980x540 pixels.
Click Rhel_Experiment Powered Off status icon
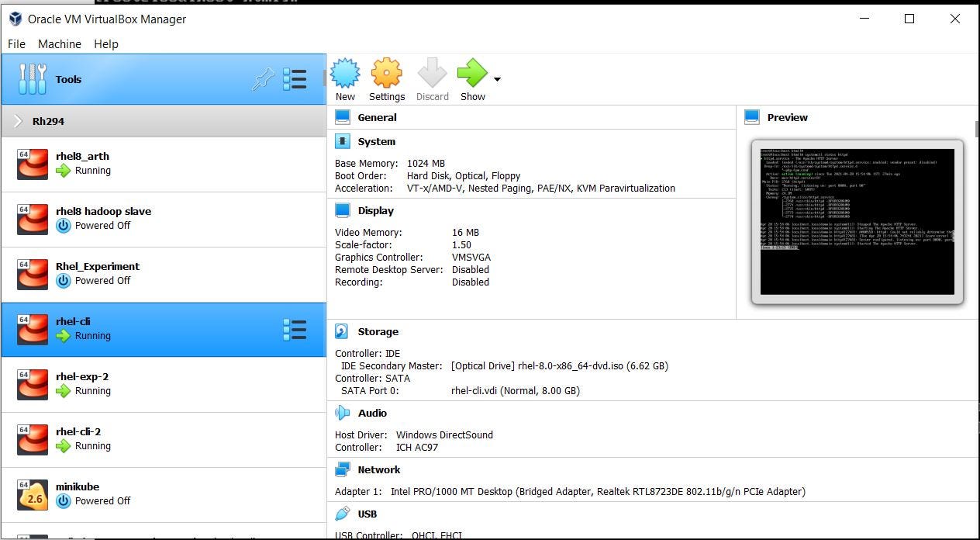click(63, 281)
